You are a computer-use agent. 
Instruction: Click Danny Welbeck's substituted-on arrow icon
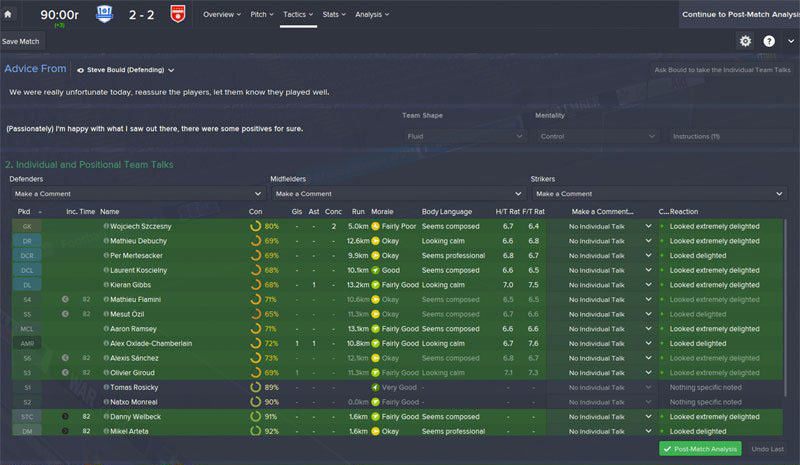(65, 417)
